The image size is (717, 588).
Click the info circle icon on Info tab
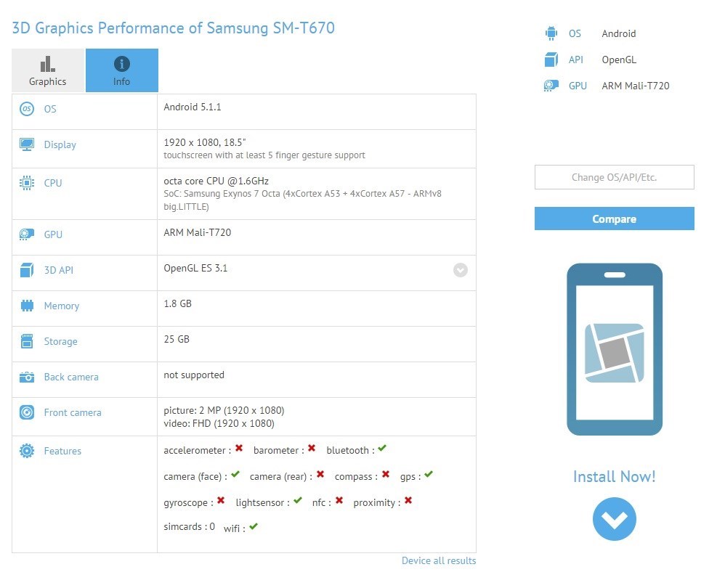(x=121, y=64)
